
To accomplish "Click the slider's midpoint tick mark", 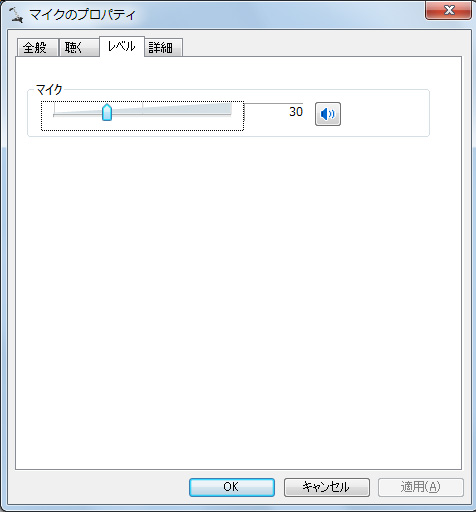I will 142,108.
